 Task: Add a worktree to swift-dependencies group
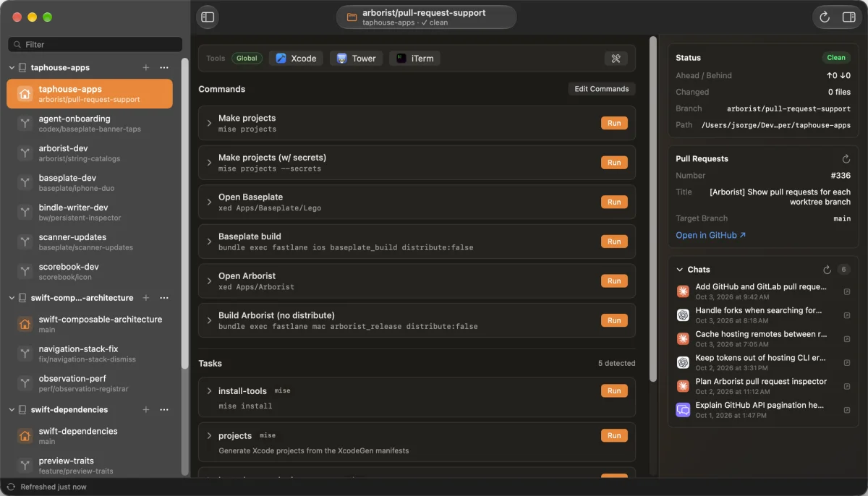[x=145, y=410]
